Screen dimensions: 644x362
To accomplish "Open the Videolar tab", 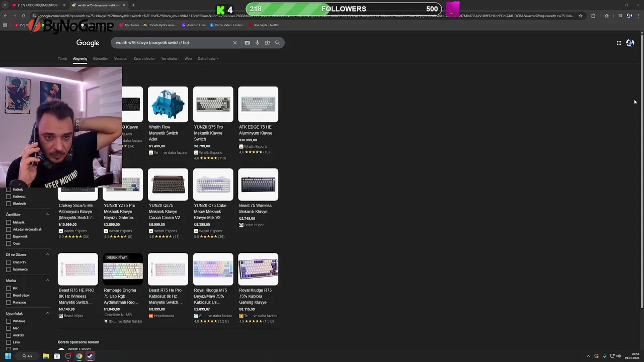I will [x=121, y=59].
